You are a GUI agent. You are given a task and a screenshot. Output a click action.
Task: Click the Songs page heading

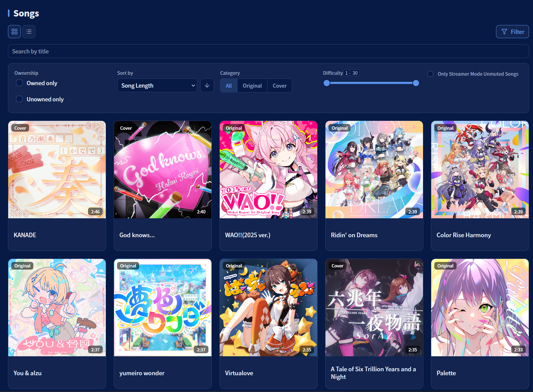click(26, 13)
